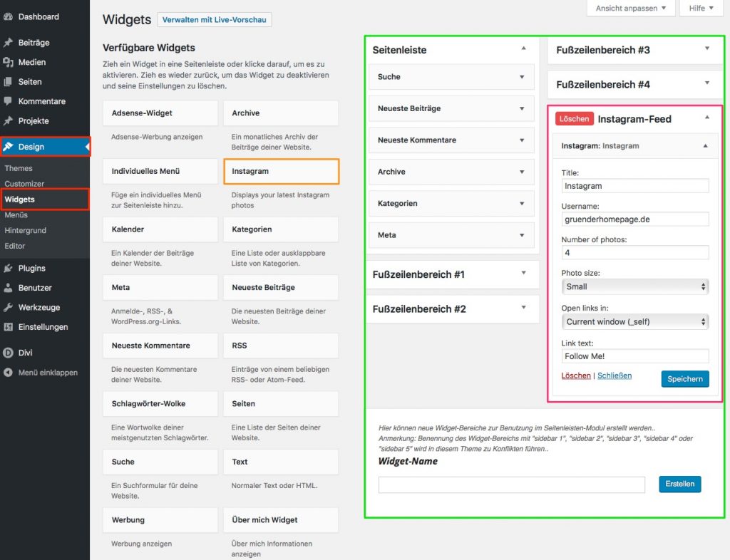This screenshot has height=560, width=730.
Task: Open the Divi menu item
Action: click(x=25, y=351)
